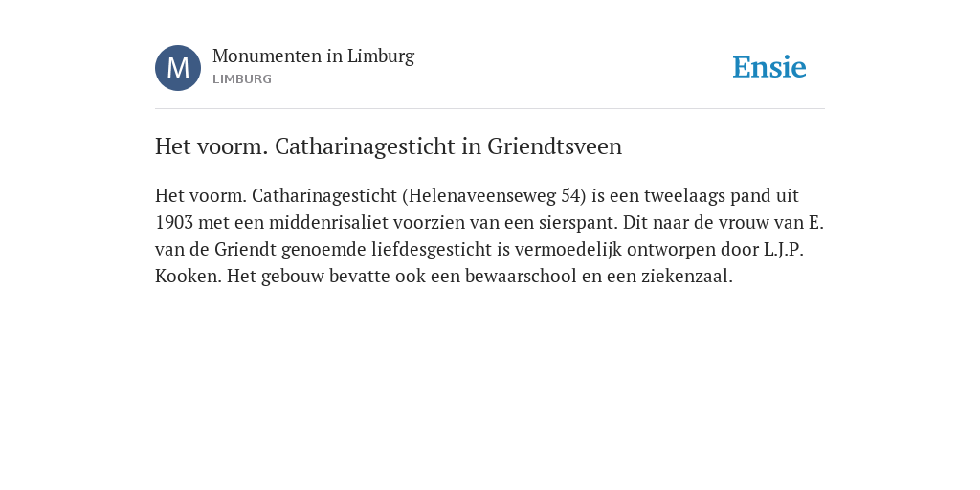
Task: Select the LIMBURG category label
Action: coord(242,79)
